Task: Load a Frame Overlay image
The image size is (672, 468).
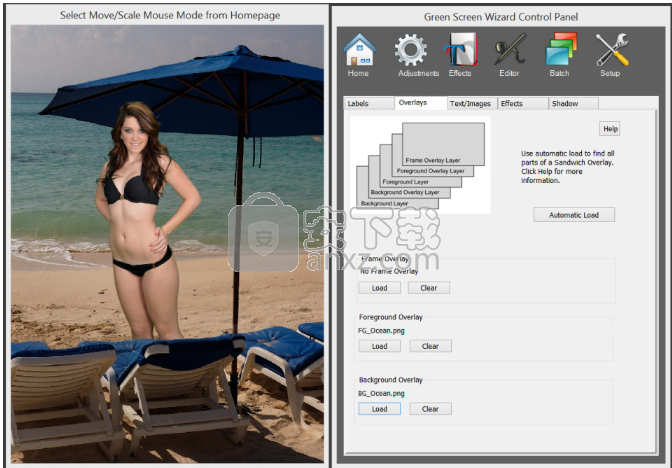Action: coord(379,288)
